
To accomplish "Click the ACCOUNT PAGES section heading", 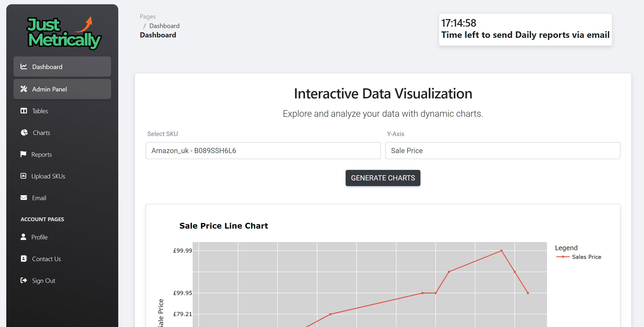I will coord(42,219).
